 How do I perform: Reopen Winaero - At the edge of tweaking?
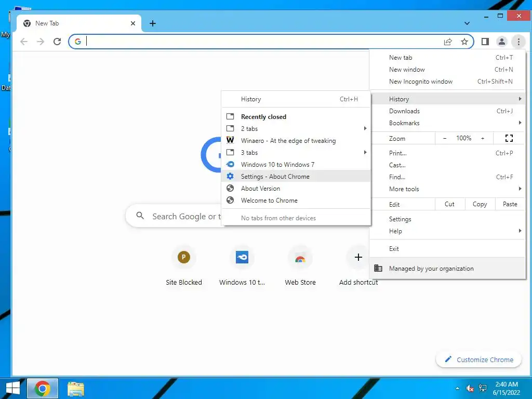[x=296, y=140]
